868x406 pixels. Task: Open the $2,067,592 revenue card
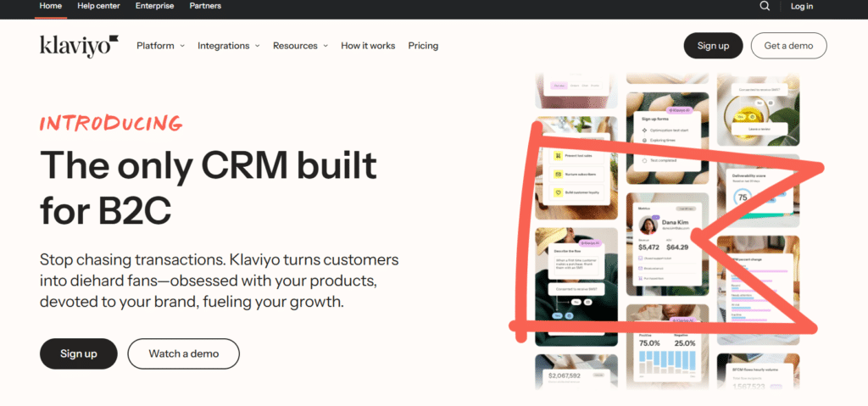pos(576,379)
